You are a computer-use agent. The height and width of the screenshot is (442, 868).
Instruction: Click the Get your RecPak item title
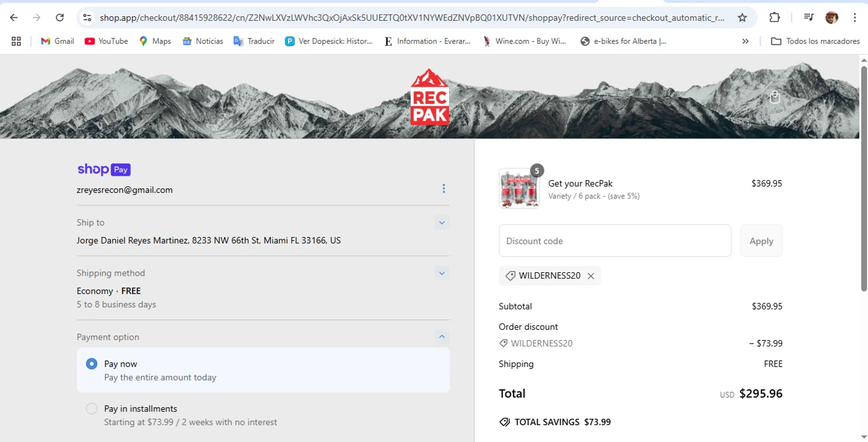[580, 183]
